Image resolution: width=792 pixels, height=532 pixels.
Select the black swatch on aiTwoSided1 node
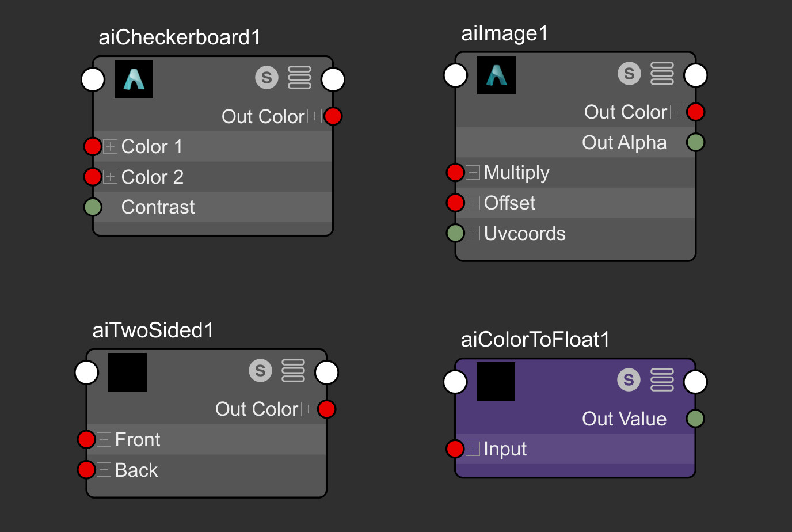[x=127, y=372]
